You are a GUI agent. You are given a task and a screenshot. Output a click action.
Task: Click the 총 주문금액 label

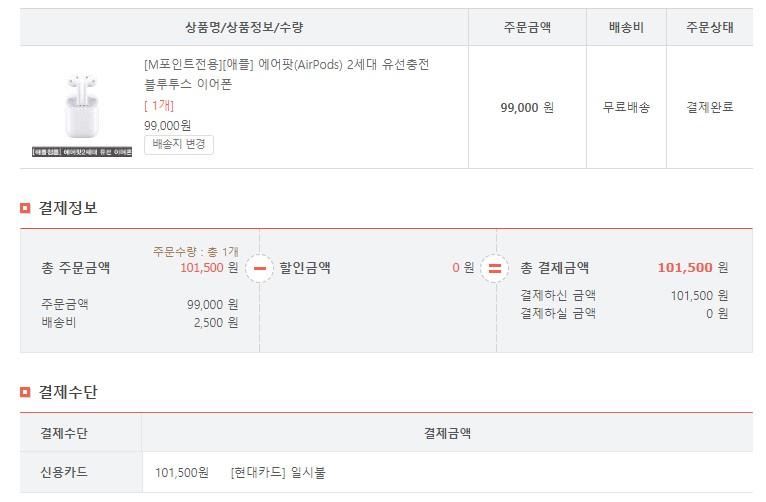tap(76, 268)
